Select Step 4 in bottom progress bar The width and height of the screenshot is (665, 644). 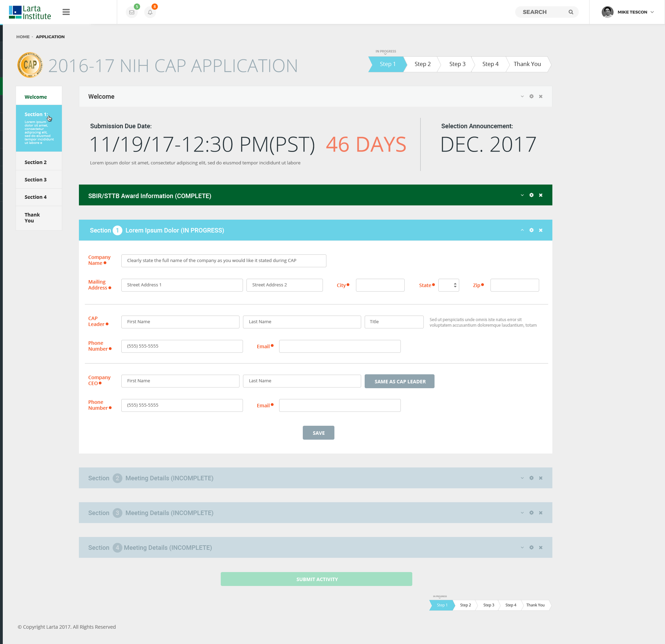(x=511, y=605)
